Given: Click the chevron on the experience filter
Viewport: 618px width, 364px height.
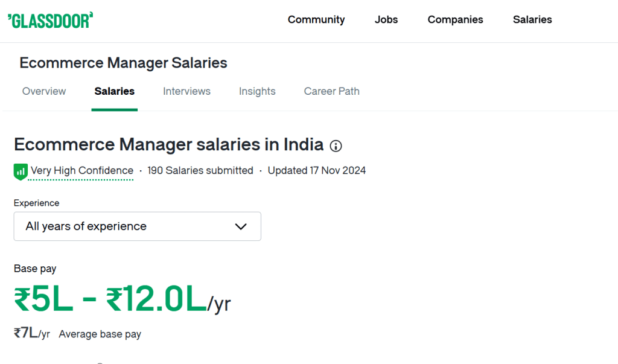Looking at the screenshot, I should pyautogui.click(x=241, y=226).
